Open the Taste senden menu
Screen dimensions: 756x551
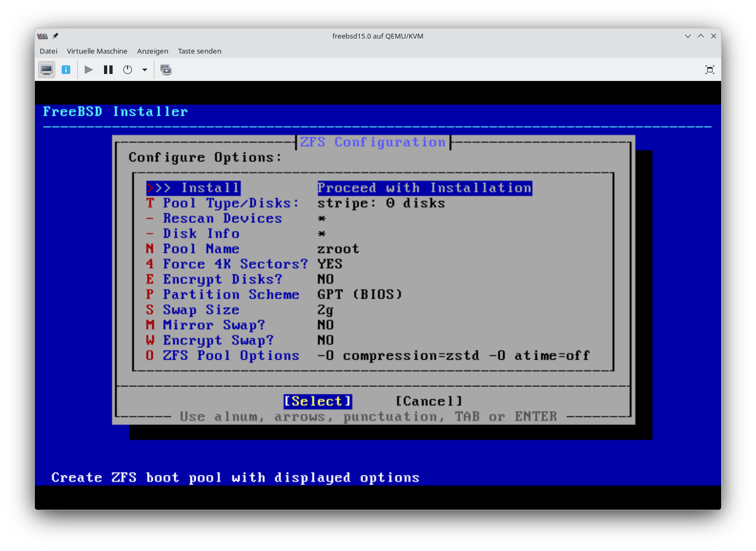[199, 51]
